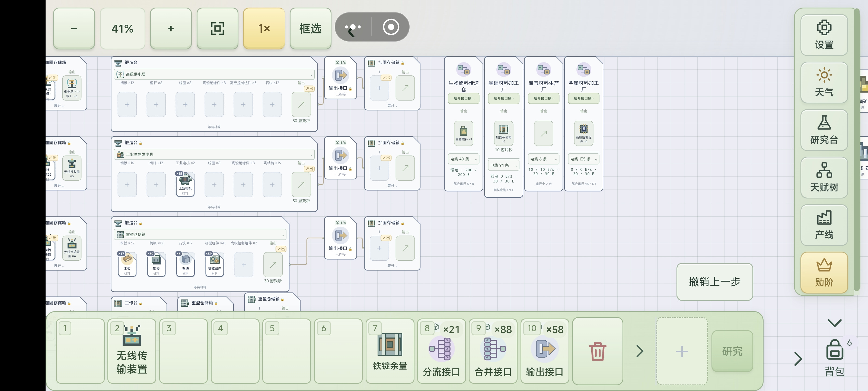Zoom in with the plus button
The image size is (868, 391).
point(171,29)
